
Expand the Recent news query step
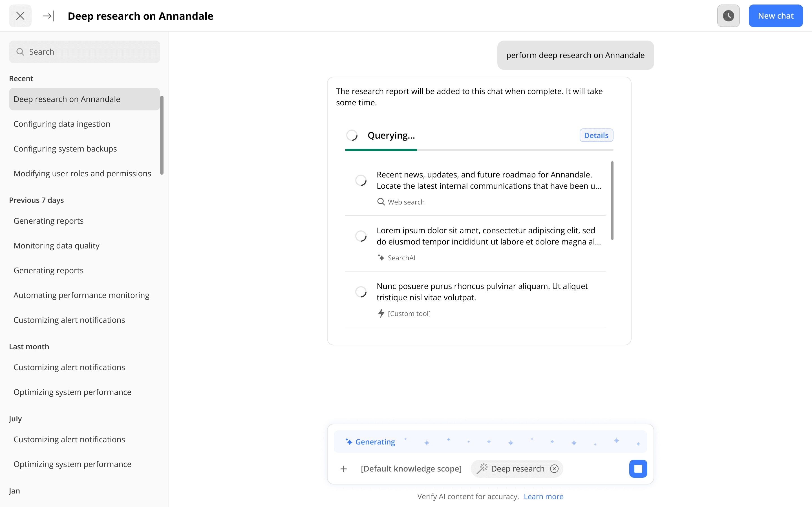[x=488, y=180]
